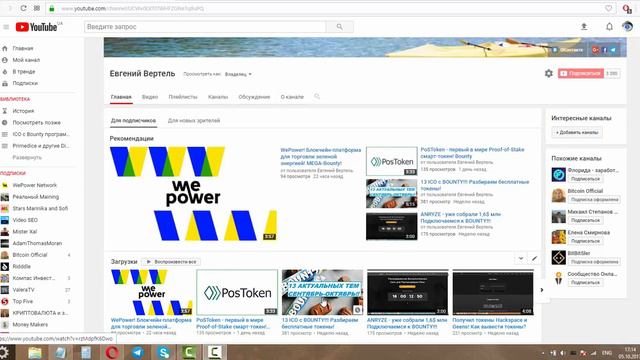The height and width of the screenshot is (360, 640).
Task: Click the red Подписаться button
Action: coord(581,73)
